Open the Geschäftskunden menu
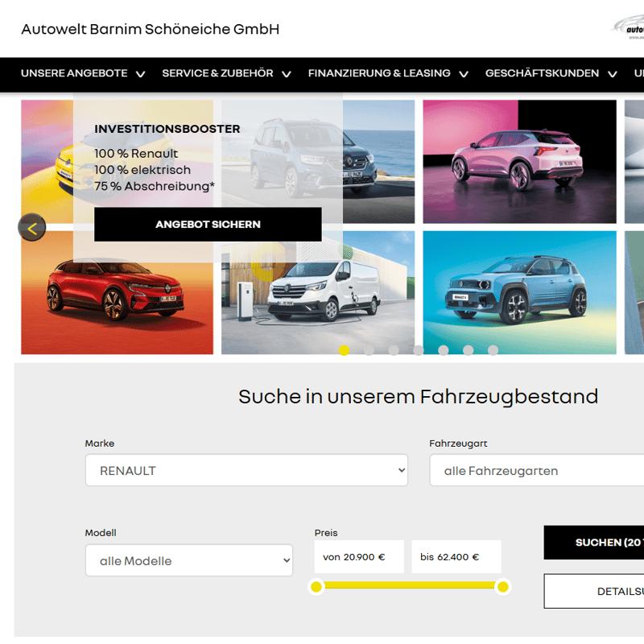The height and width of the screenshot is (644, 644). 542,73
